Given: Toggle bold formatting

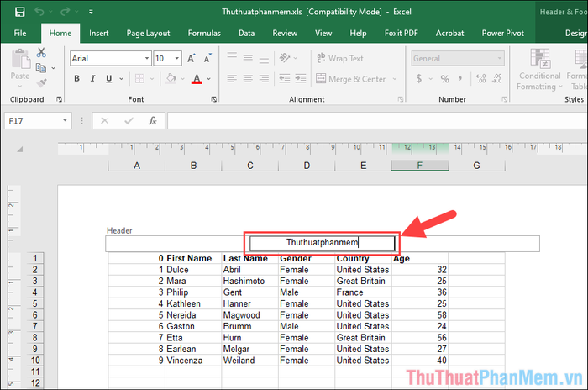Looking at the screenshot, I should [76, 79].
